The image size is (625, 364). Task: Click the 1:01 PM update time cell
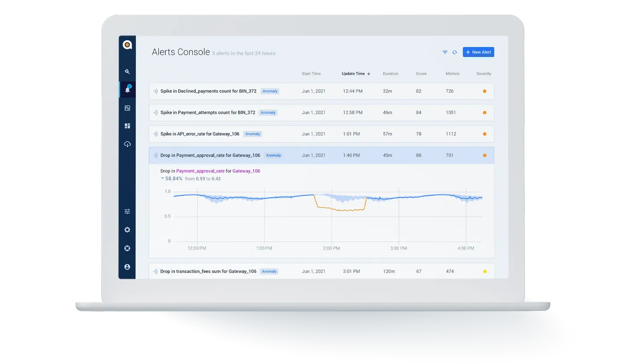(351, 134)
